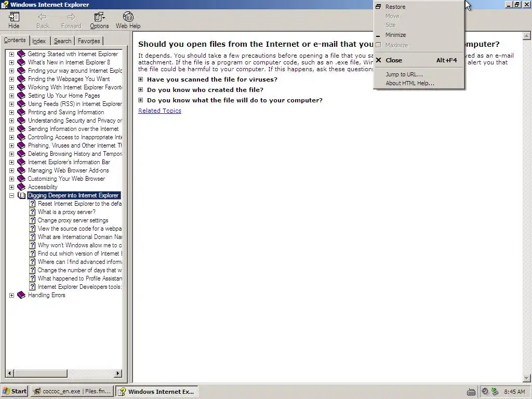Click the book icon next to Printing and Saving Information
532x399 pixels.
pos(21,112)
